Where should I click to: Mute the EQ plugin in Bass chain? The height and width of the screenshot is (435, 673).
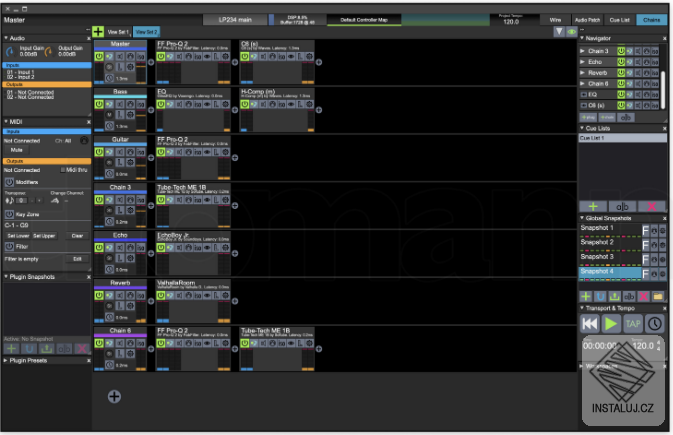click(179, 104)
